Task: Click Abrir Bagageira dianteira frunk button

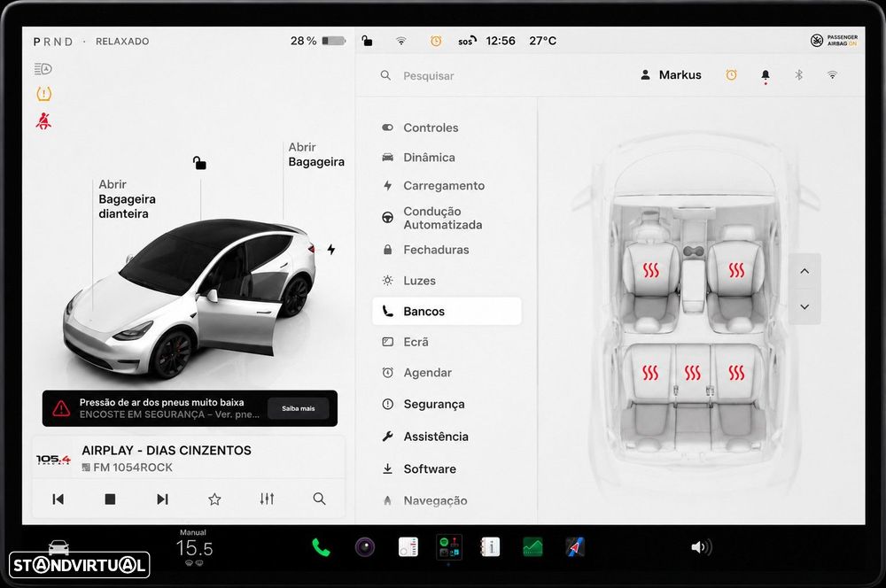Action: [x=127, y=199]
